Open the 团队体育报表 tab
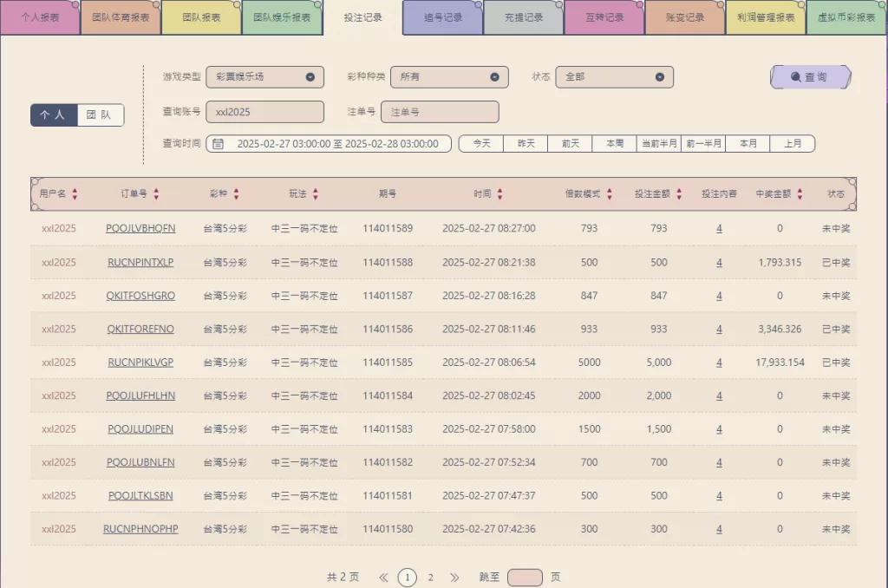Viewport: 888px width, 588px height. (121, 17)
